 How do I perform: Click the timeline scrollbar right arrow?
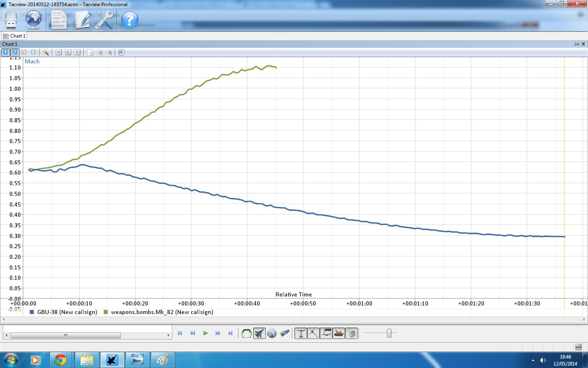[x=168, y=335]
